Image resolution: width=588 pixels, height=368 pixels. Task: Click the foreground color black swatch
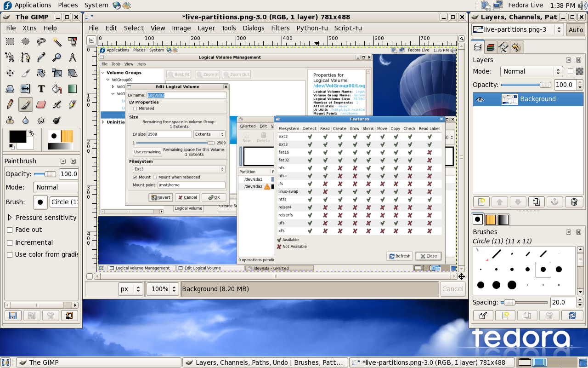18,137
